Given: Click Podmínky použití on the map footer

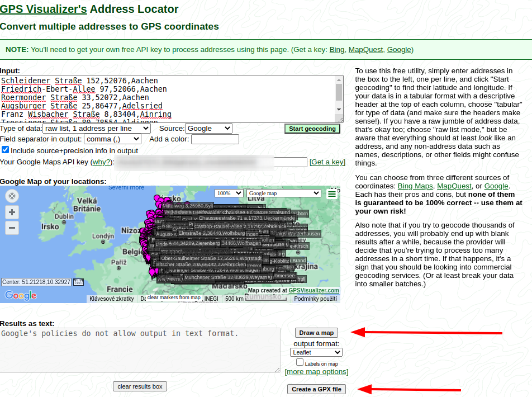Looking at the screenshot, I should (x=316, y=299).
